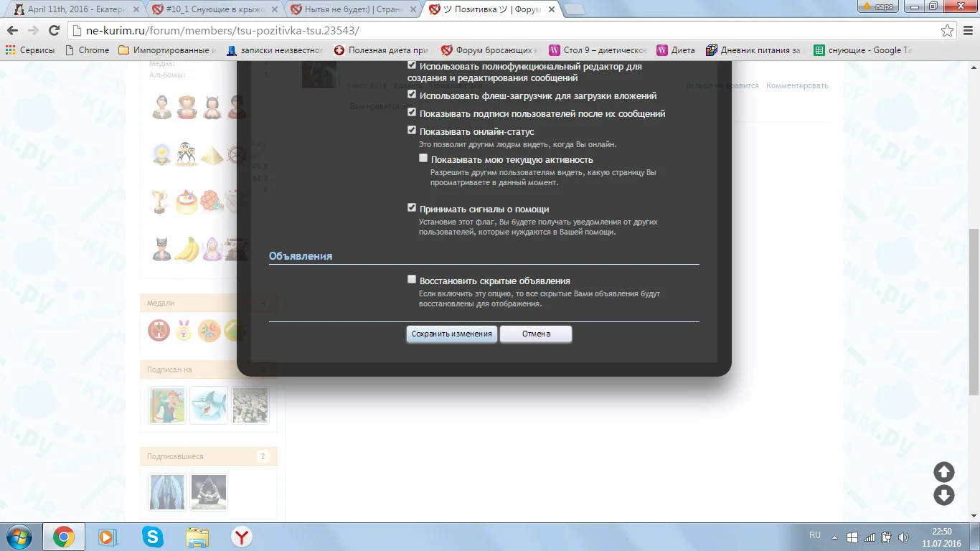Screen dimensions: 980x551
Task: Click the 'Комментировать' link behind the dialog
Action: (796, 85)
